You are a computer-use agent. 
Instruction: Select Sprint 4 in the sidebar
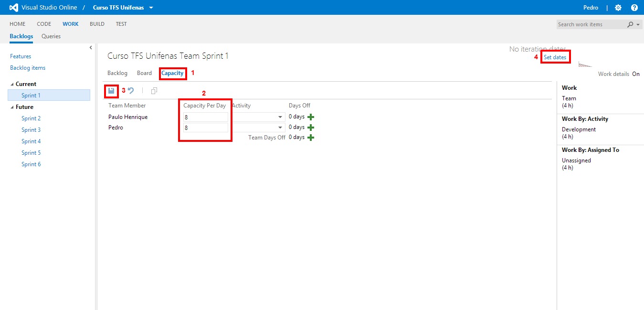pos(31,141)
